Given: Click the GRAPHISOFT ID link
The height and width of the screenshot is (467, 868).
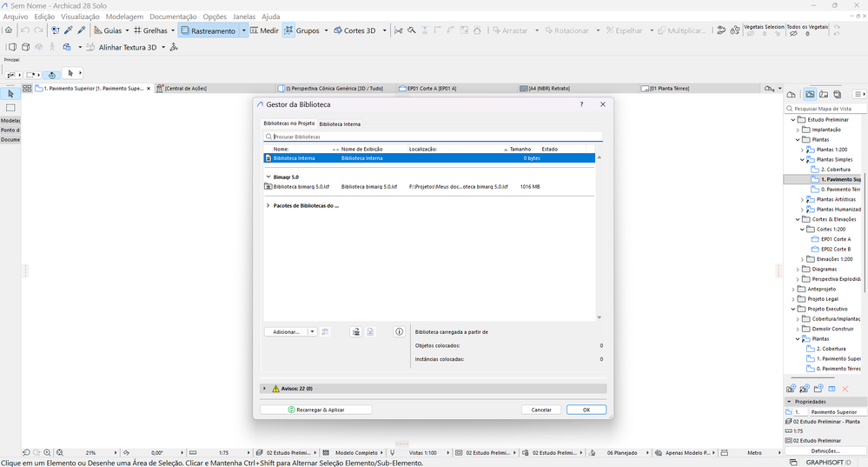Looking at the screenshot, I should coord(828,462).
